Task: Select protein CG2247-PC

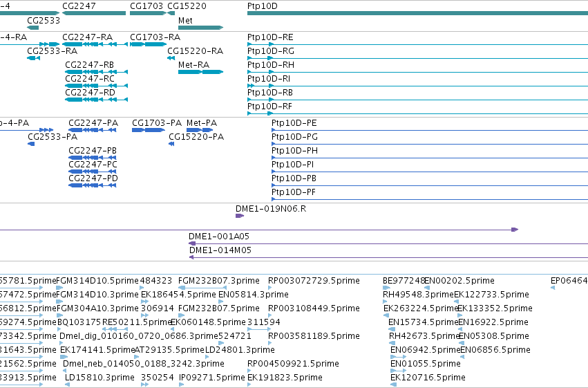Action: click(93, 172)
